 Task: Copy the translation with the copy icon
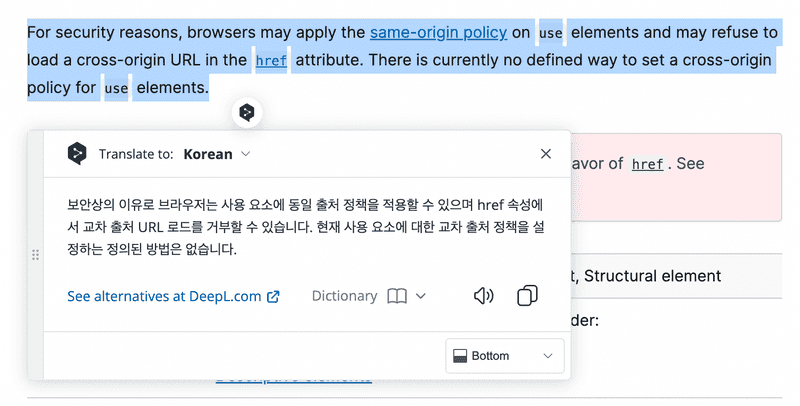[x=527, y=296]
